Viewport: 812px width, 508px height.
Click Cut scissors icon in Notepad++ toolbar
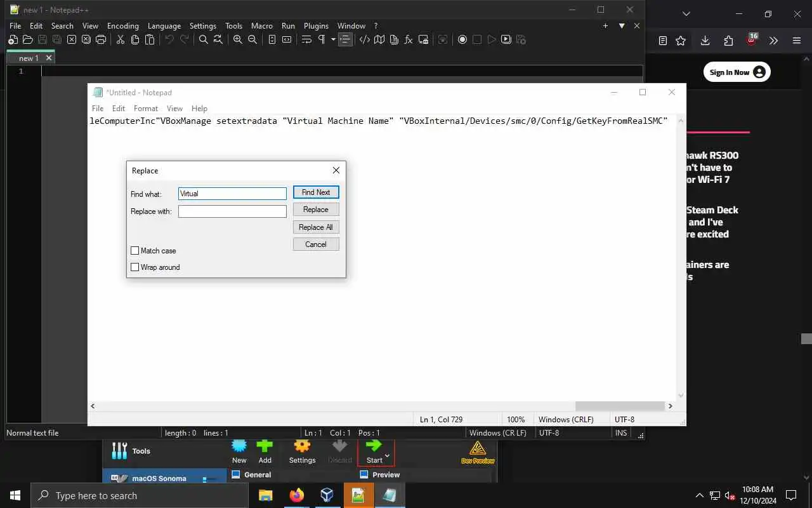coord(120,39)
